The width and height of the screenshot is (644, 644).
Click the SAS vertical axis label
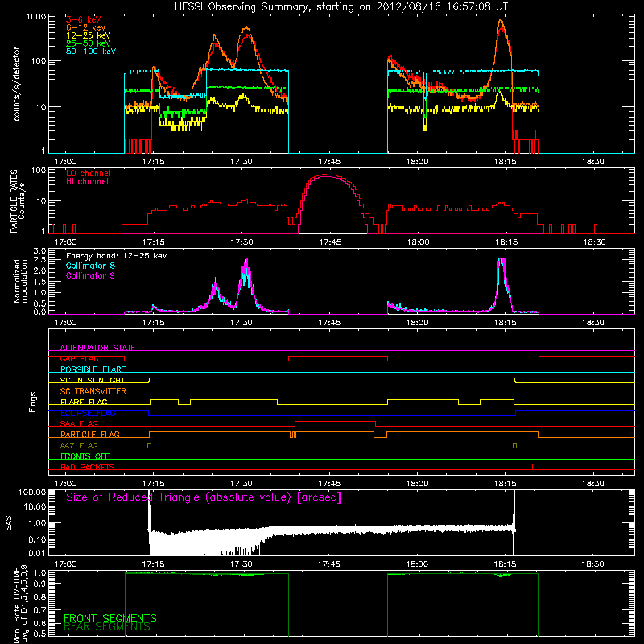tap(8, 523)
